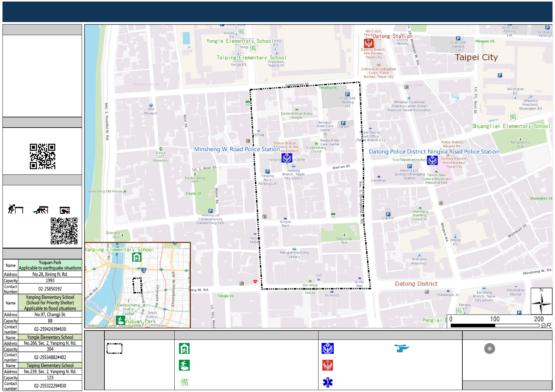555x392 pixels.
Task: Click parking icon for Yanping No.1 Parking Lot
Action: tap(267, 171)
